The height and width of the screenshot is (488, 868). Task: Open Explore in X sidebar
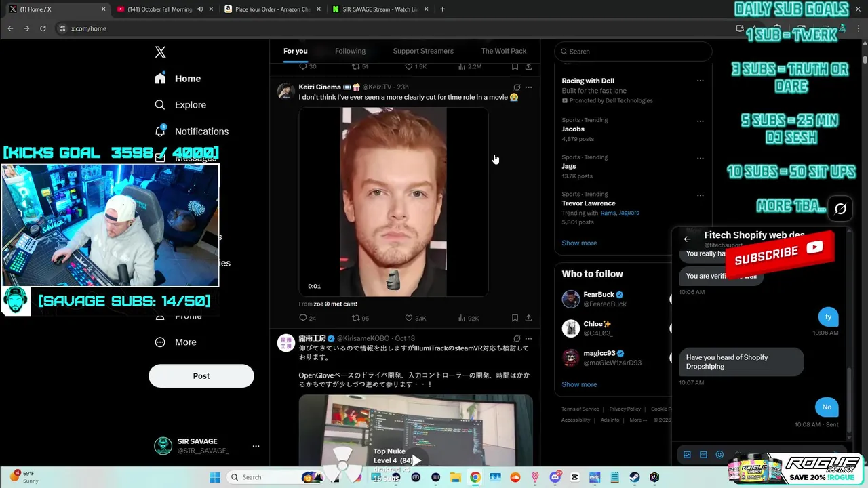[180, 105]
